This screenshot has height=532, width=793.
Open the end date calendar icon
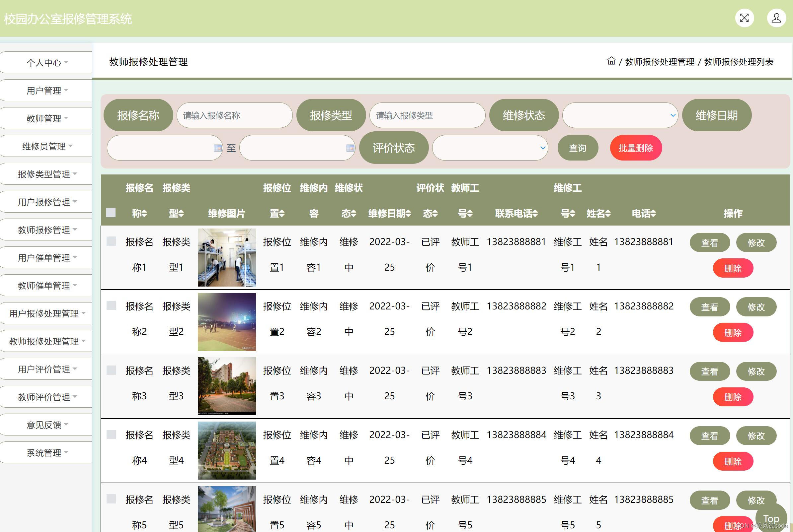point(350,148)
